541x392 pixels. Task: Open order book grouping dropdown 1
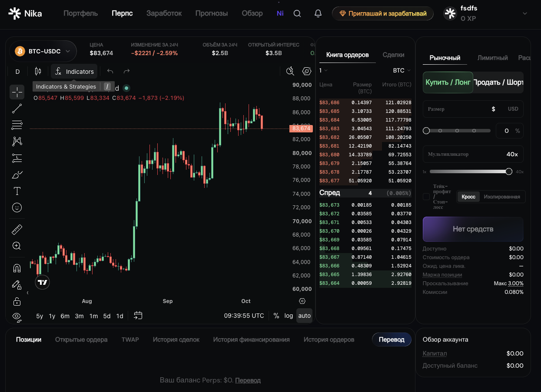[323, 70]
